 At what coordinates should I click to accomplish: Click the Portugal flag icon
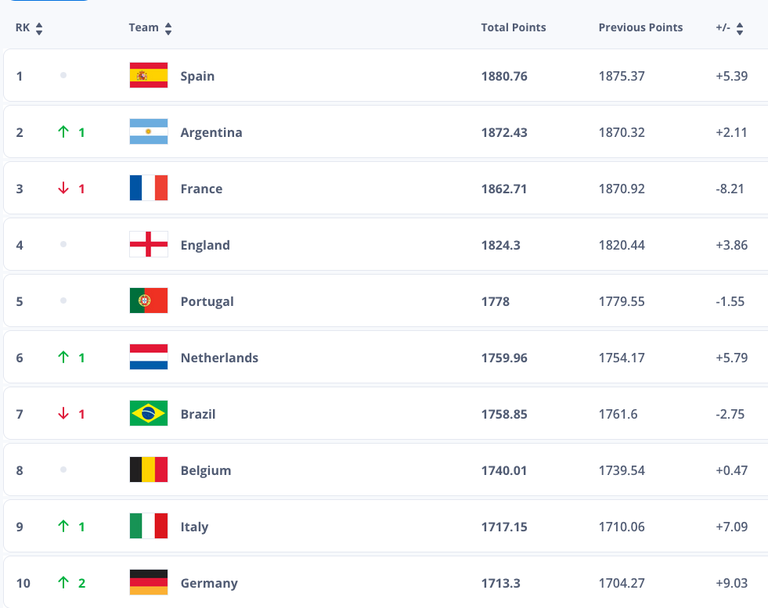tap(148, 301)
